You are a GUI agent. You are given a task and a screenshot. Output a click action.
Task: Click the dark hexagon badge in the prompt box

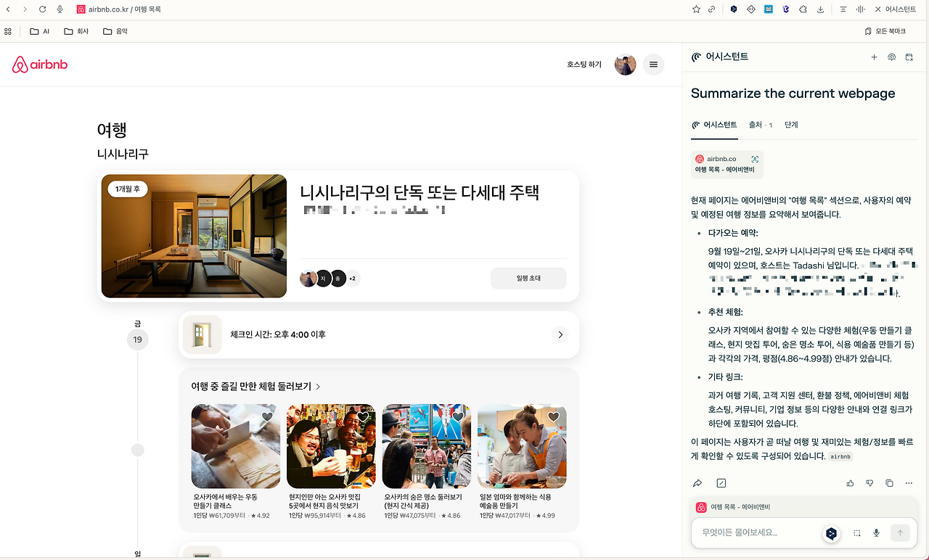pyautogui.click(x=831, y=533)
